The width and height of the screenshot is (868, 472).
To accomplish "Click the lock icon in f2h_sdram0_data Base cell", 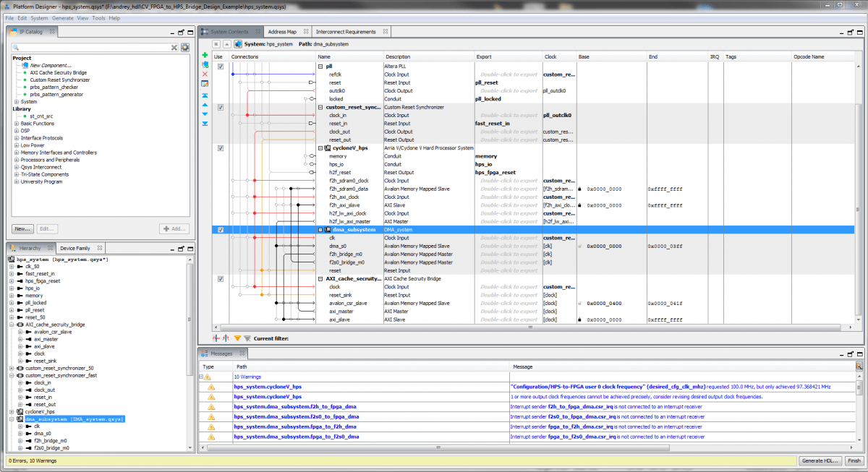I will [580, 189].
